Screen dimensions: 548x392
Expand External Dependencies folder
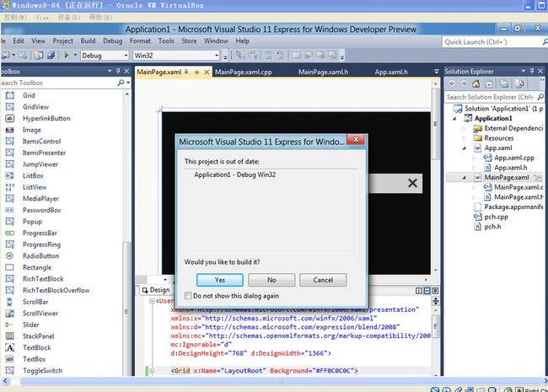(465, 129)
